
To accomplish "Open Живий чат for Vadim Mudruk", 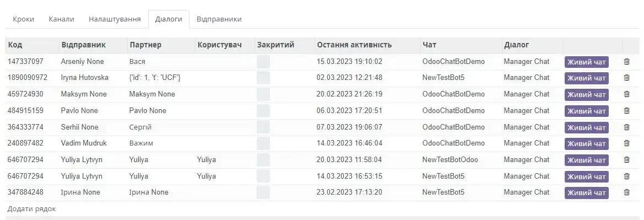I will point(587,143).
